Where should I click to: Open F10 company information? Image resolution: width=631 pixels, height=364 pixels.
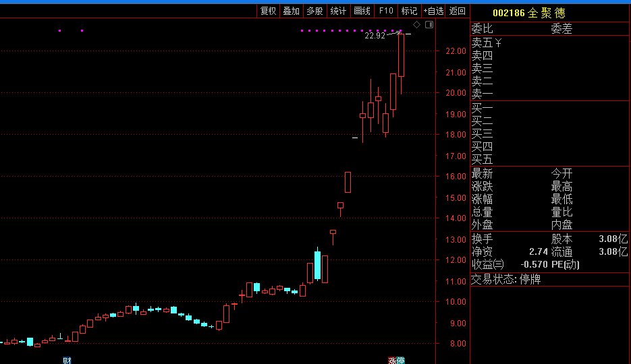[386, 11]
